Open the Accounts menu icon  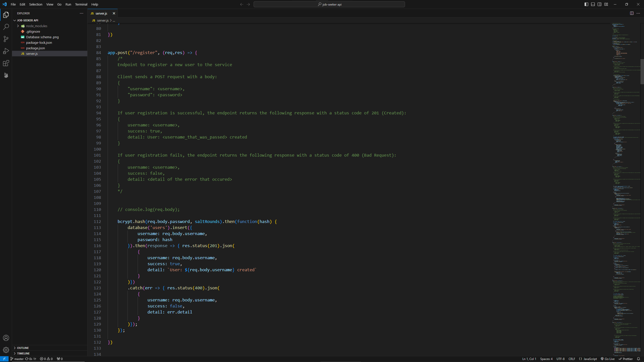tap(6, 338)
